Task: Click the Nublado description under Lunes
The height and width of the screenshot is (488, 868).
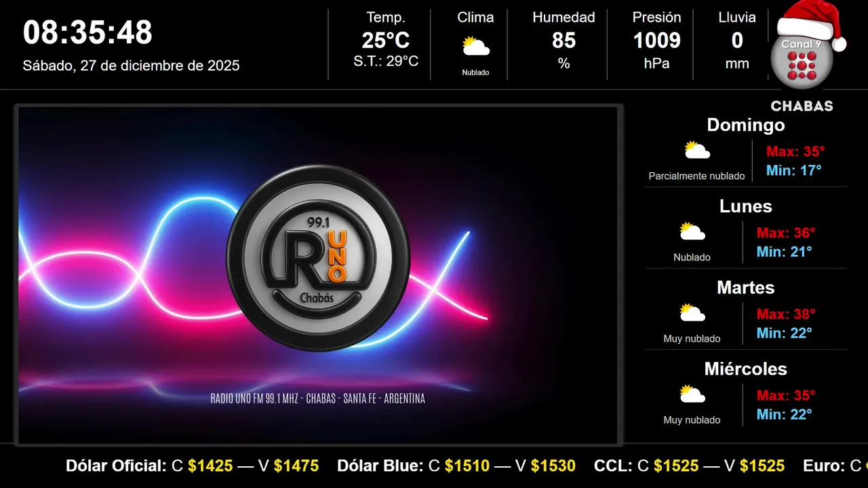Action: coord(692,258)
